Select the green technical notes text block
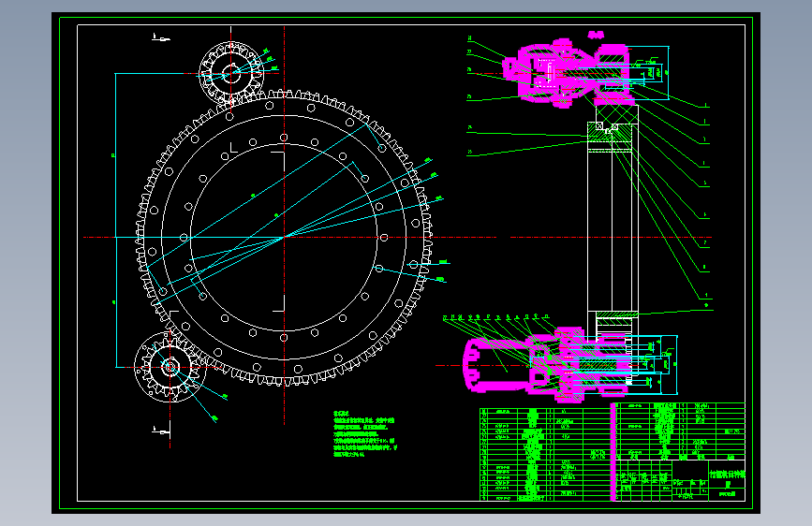The height and width of the screenshot is (526, 812). (365, 434)
